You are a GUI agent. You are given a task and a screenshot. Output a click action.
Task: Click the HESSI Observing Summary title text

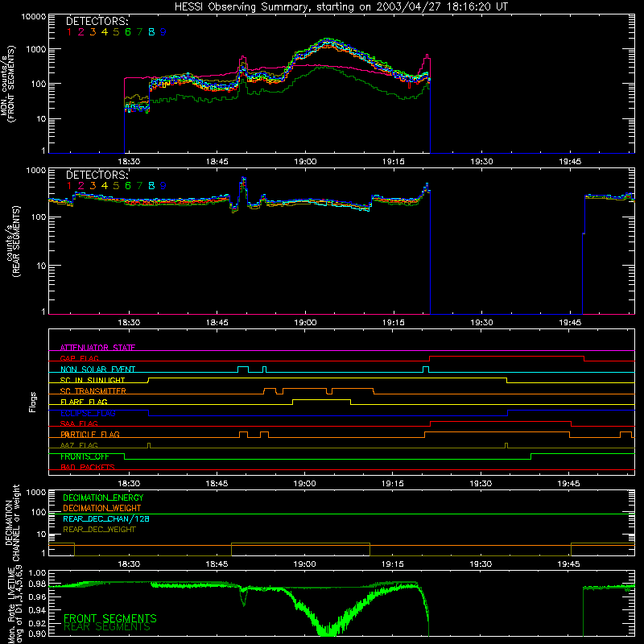[341, 7]
